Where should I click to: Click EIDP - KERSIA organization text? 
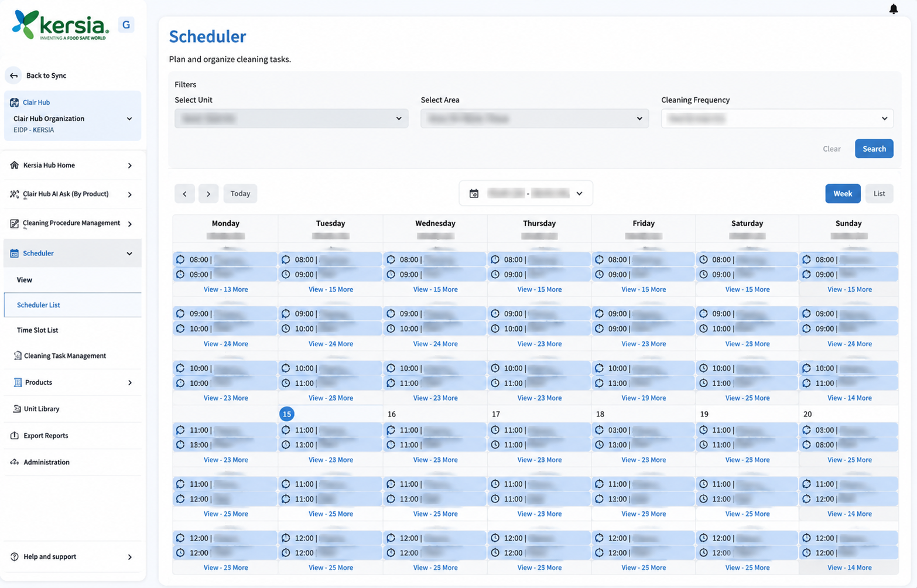(34, 130)
